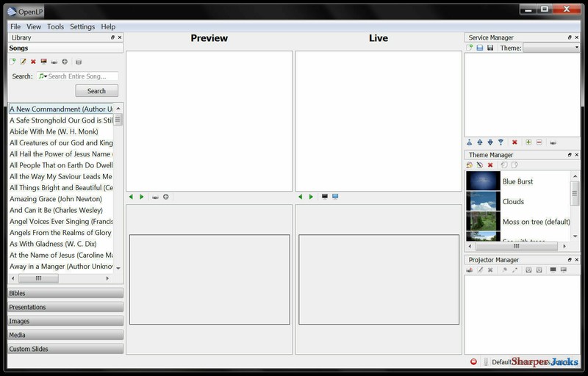
Task: Move service item to top
Action: 470,142
